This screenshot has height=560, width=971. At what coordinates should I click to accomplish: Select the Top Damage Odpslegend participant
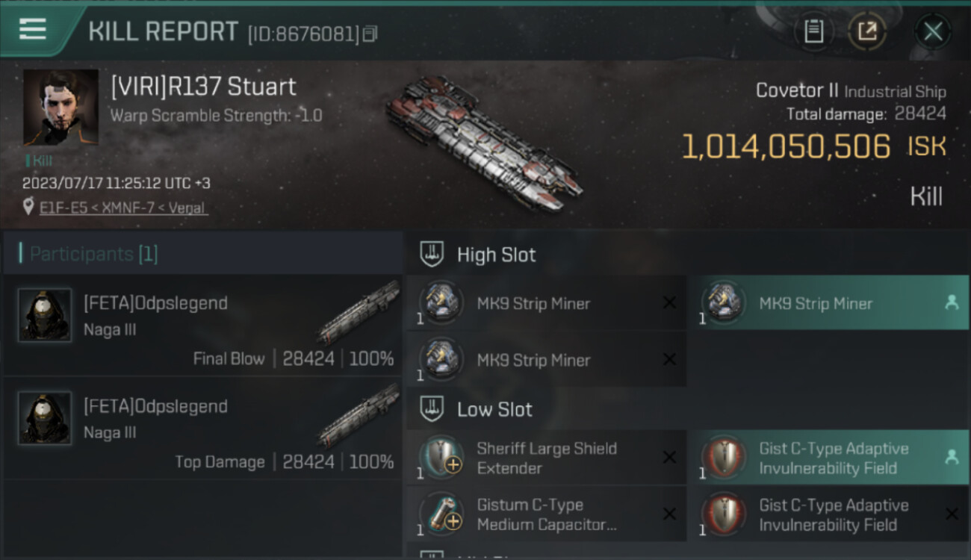tap(202, 428)
